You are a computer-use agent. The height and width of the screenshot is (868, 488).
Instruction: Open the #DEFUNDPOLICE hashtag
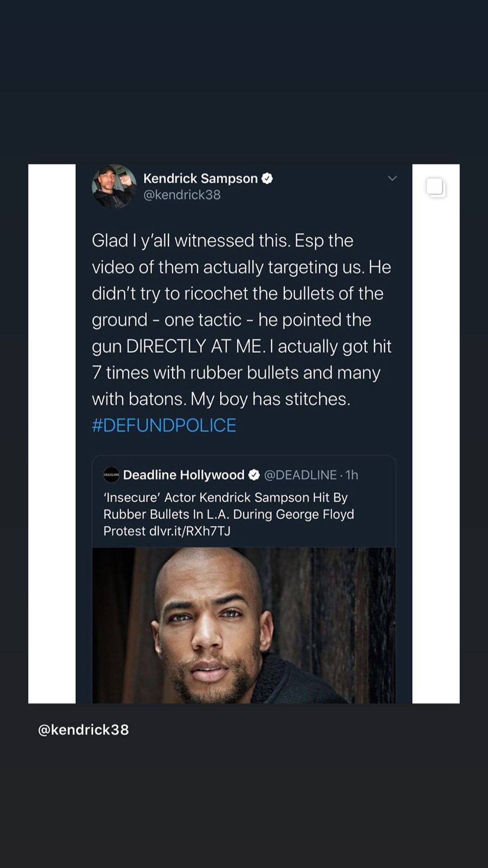point(164,425)
